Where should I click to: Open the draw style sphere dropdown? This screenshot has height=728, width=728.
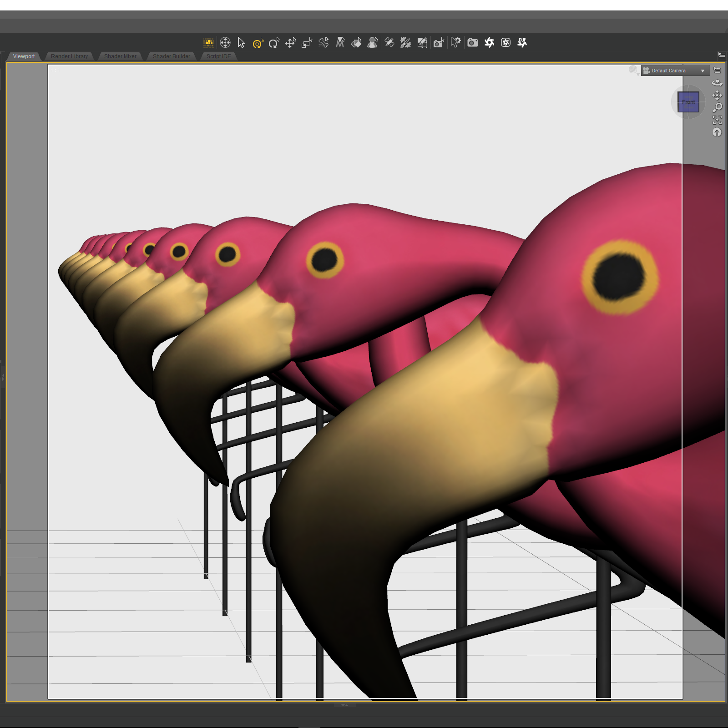tap(634, 70)
